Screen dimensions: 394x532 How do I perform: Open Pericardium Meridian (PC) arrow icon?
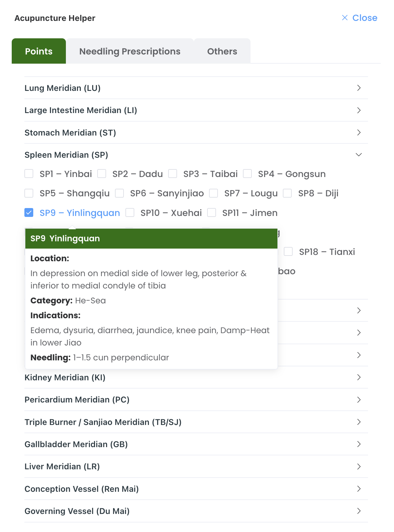pyautogui.click(x=359, y=400)
